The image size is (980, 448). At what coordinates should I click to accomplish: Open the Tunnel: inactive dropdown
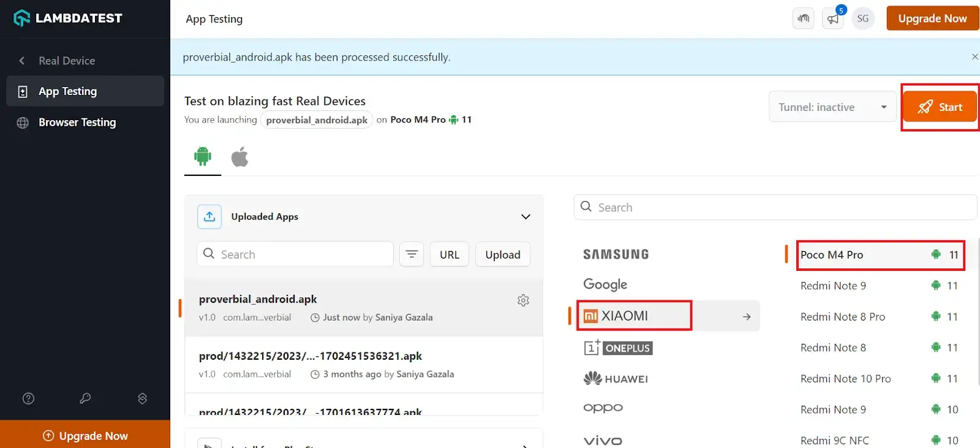click(832, 107)
